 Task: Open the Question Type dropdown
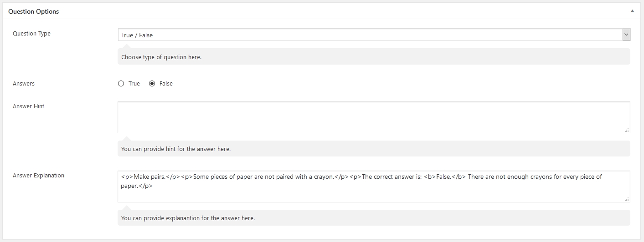pyautogui.click(x=369, y=35)
